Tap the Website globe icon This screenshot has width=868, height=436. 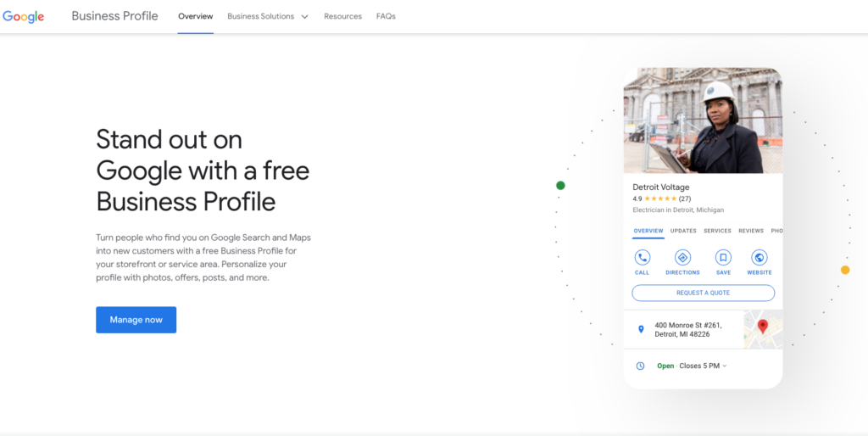[x=759, y=258]
